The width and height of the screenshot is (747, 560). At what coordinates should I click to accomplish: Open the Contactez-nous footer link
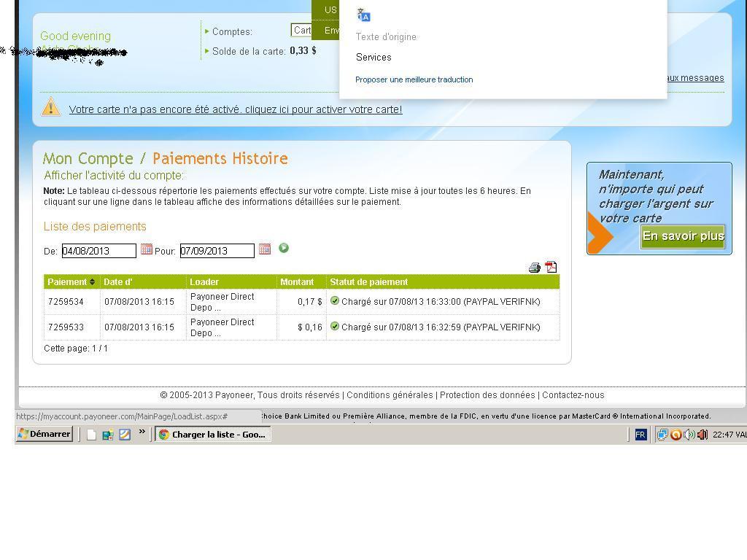[573, 395]
